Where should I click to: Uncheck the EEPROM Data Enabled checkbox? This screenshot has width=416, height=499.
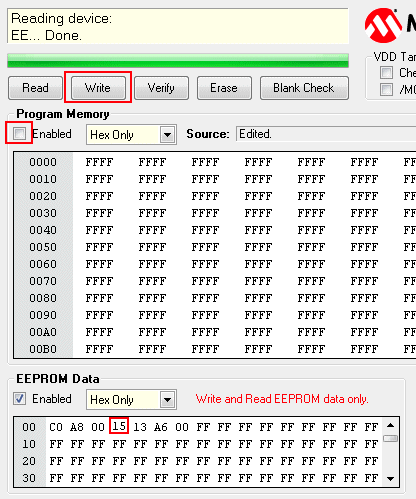[19, 399]
